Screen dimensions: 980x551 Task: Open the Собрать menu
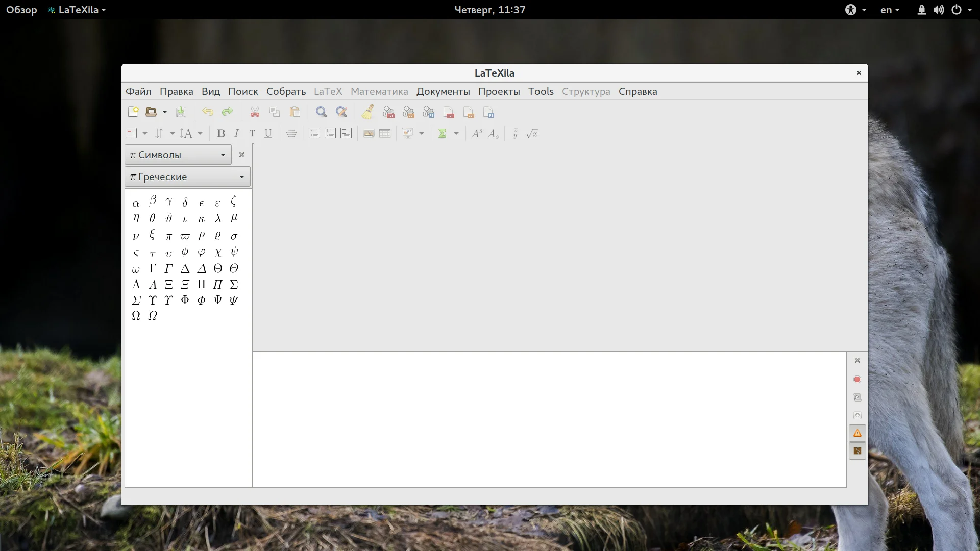[x=286, y=92]
